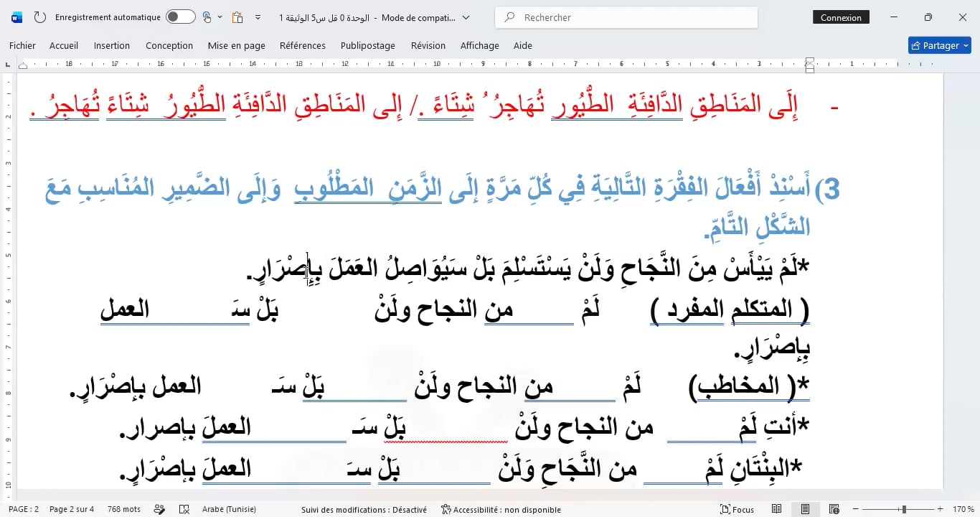Open the Publipostage tab

pyautogui.click(x=368, y=45)
